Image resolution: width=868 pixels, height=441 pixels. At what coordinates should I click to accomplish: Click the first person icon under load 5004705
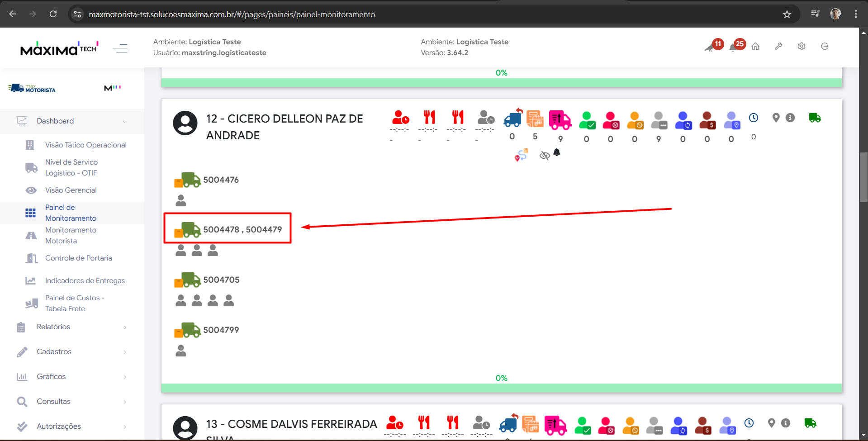pyautogui.click(x=181, y=300)
